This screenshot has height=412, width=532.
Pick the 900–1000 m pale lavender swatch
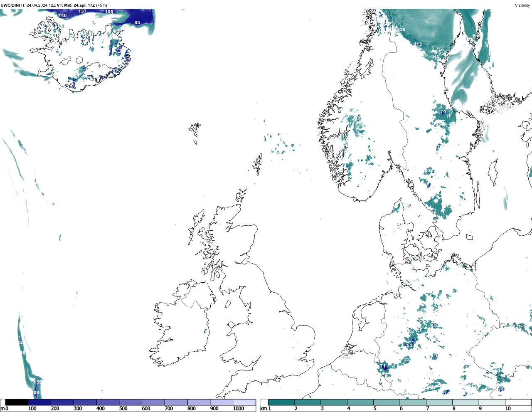pos(221,402)
